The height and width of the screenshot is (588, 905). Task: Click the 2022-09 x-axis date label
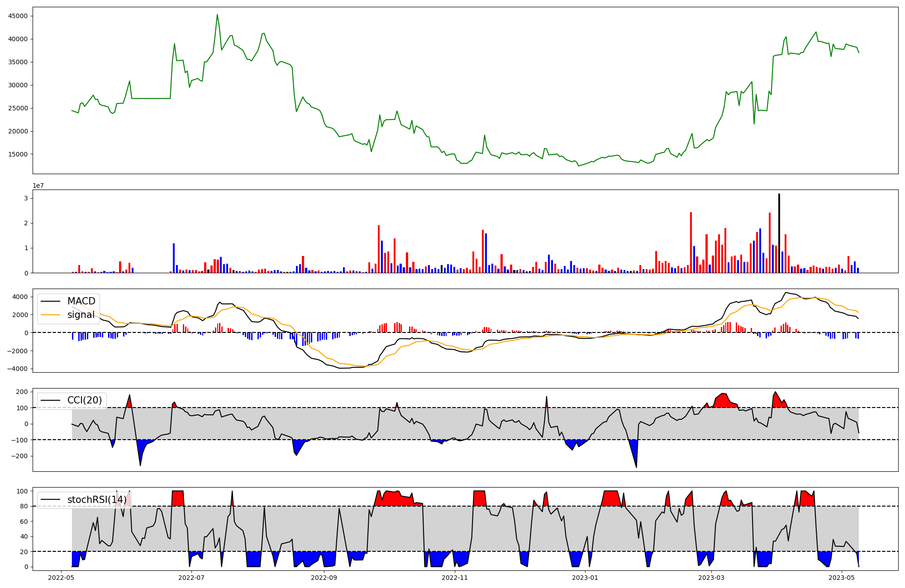point(324,578)
